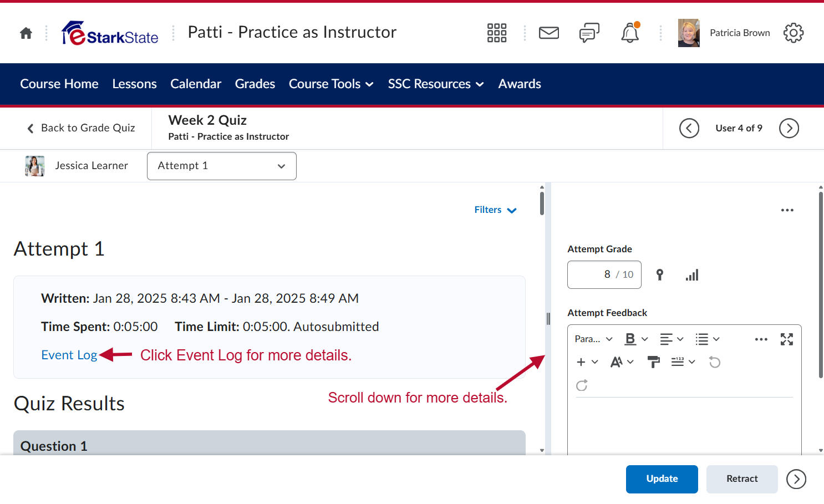
Task: Go to previous user arrow
Action: click(x=689, y=128)
